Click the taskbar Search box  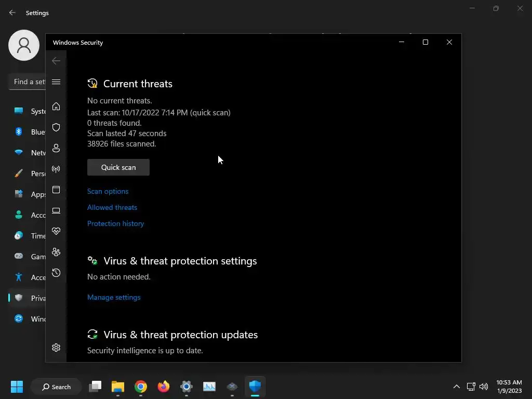(x=56, y=387)
